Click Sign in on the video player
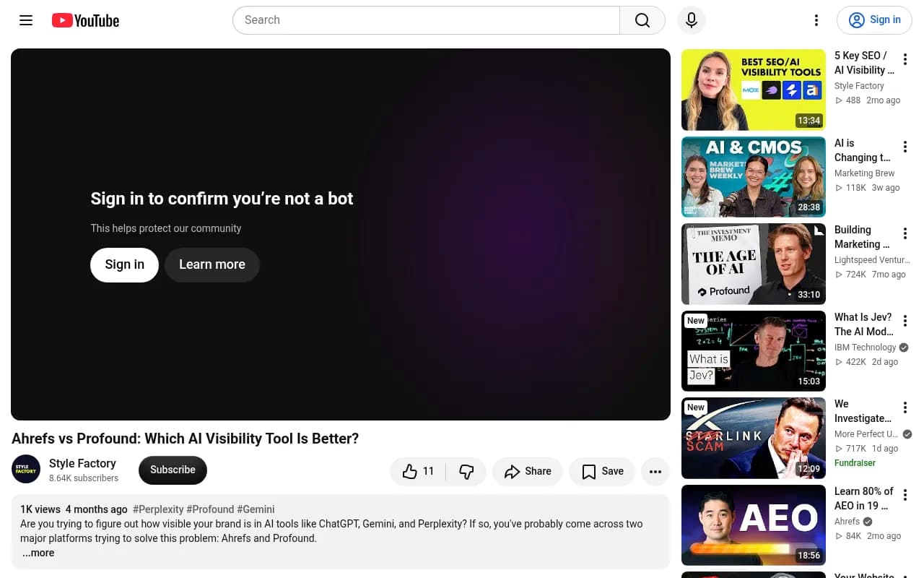The height and width of the screenshot is (578, 924). [124, 264]
